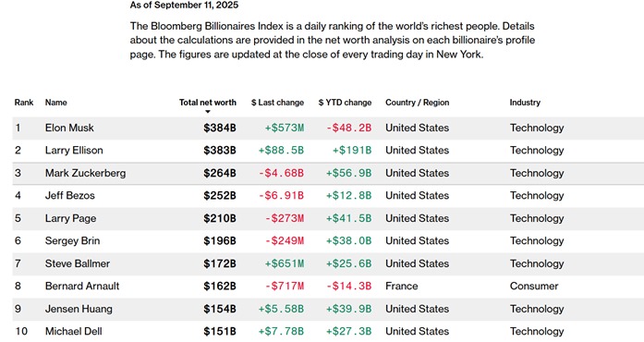The height and width of the screenshot is (342, 644).
Task: Open Larry Page's profile
Action: coord(70,218)
